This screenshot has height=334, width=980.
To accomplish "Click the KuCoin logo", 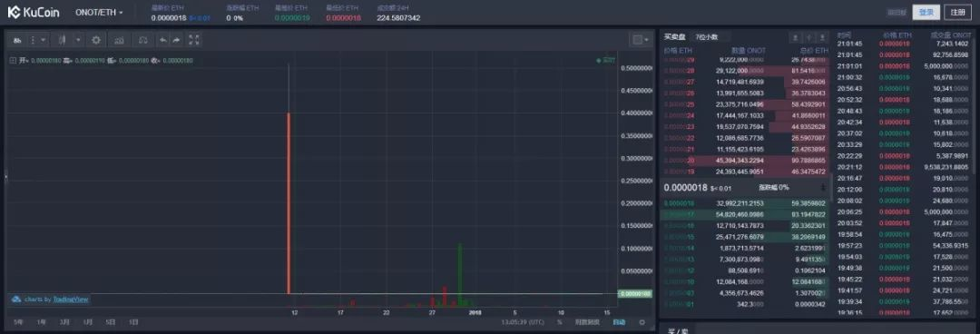I will [x=33, y=11].
